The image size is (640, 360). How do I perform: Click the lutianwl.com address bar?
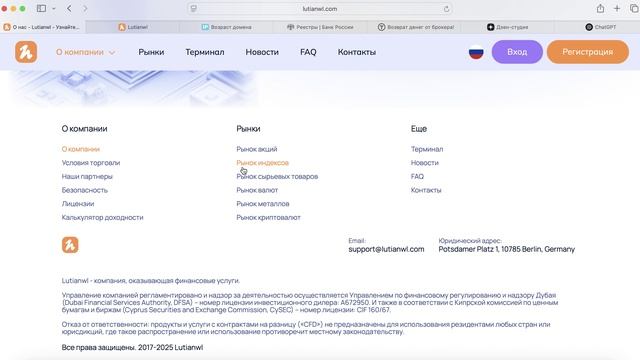(x=320, y=9)
